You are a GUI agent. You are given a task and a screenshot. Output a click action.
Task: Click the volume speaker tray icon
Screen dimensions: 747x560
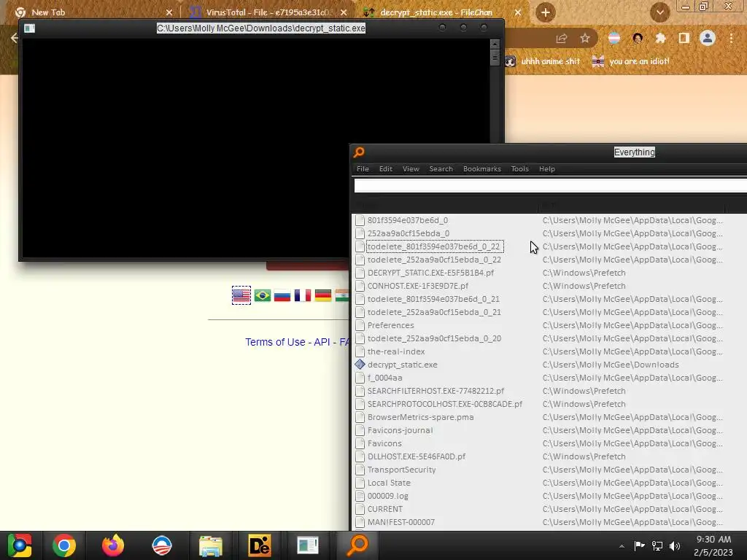(675, 546)
